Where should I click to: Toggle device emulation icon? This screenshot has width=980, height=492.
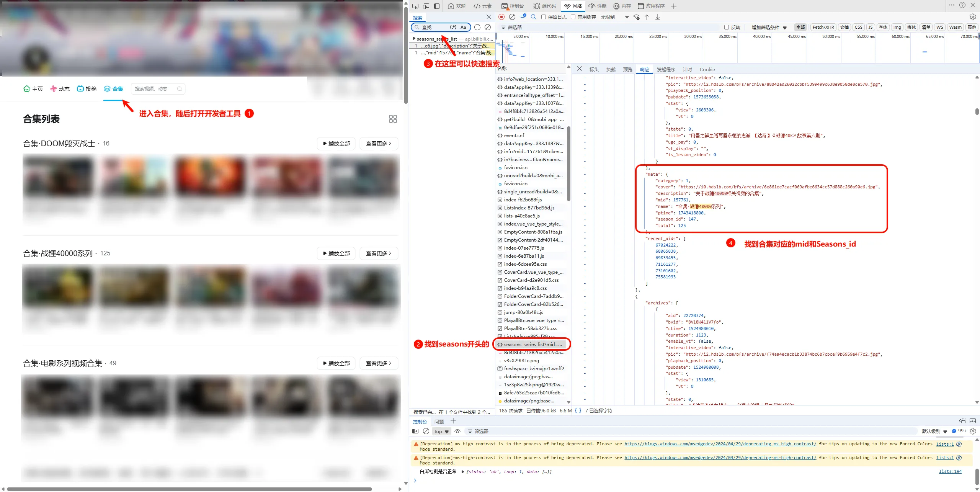tap(426, 6)
